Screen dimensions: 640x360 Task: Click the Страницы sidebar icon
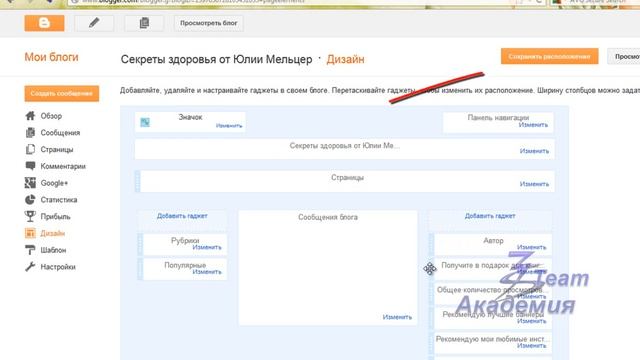pyautogui.click(x=30, y=149)
